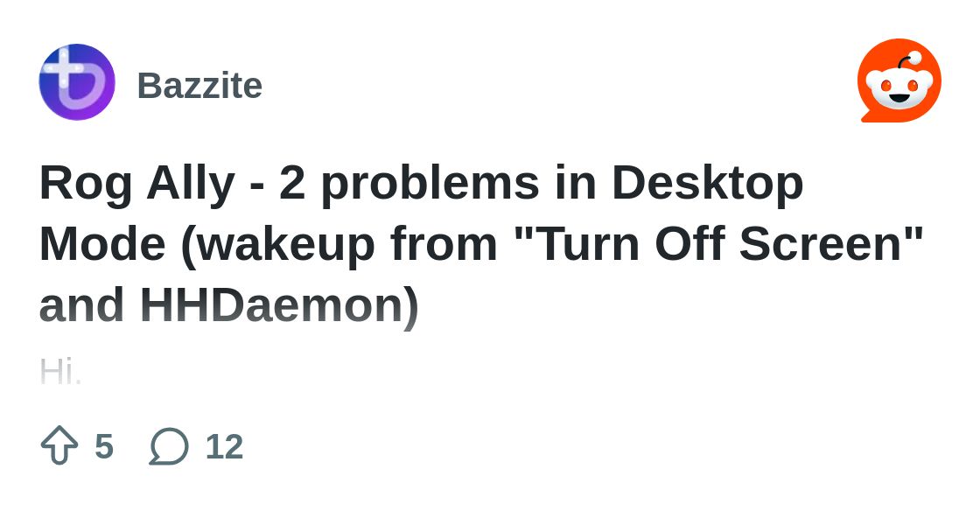The image size is (980, 511).
Task: Click the word "Desktop" in the title
Action: [x=707, y=184]
